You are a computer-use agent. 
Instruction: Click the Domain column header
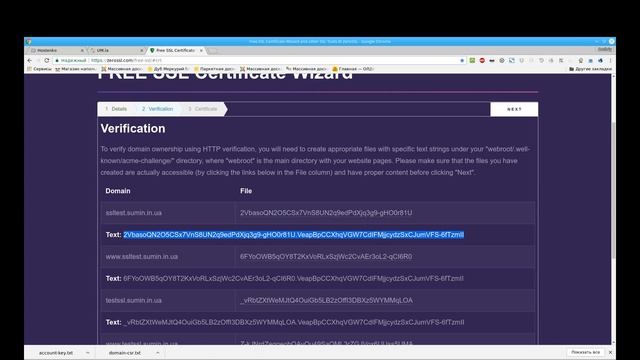tap(118, 191)
